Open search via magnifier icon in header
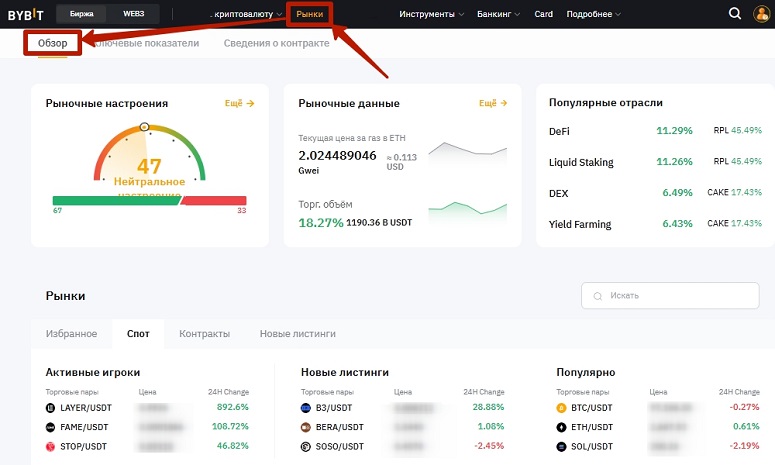 tap(735, 14)
